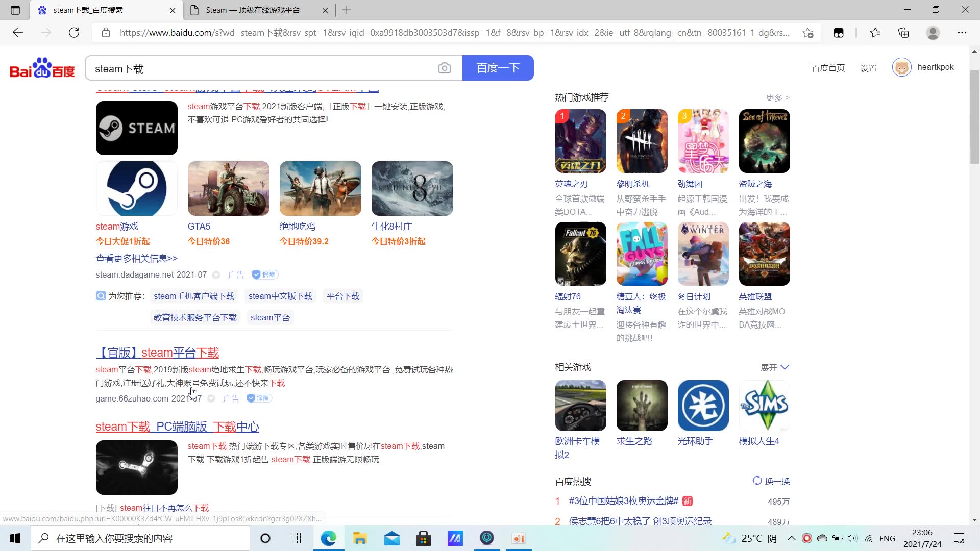
Task: Expand the 相关游戏 section with 展开
Action: point(774,367)
